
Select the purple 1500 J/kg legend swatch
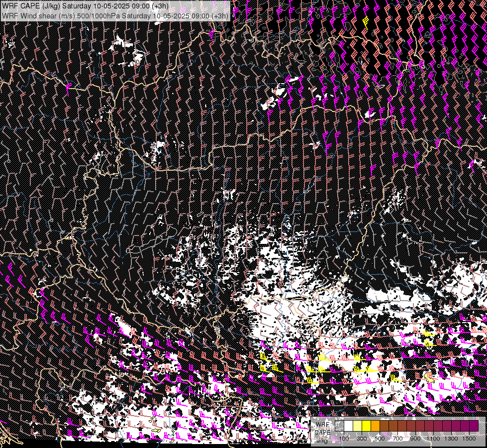(x=474, y=426)
